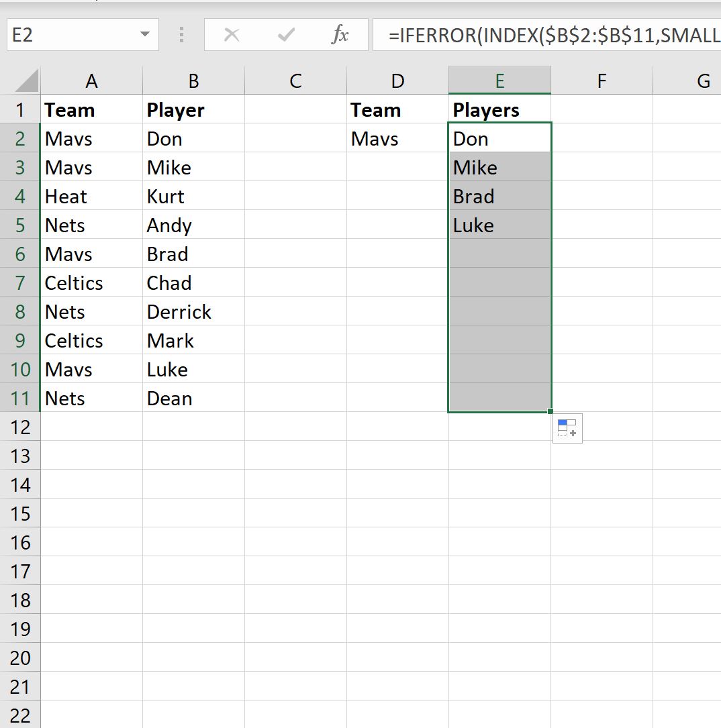The height and width of the screenshot is (728, 721).
Task: Click the Cancel X in formula bar
Action: (x=232, y=35)
